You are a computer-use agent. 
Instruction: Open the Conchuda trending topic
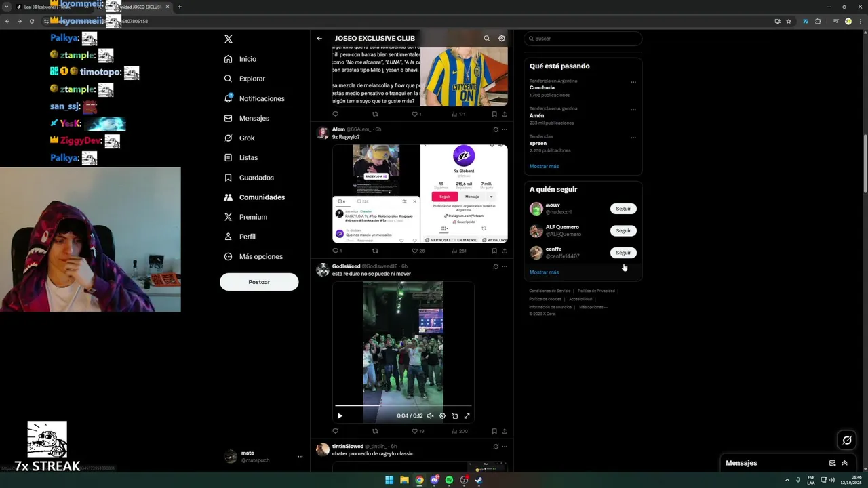pos(542,88)
